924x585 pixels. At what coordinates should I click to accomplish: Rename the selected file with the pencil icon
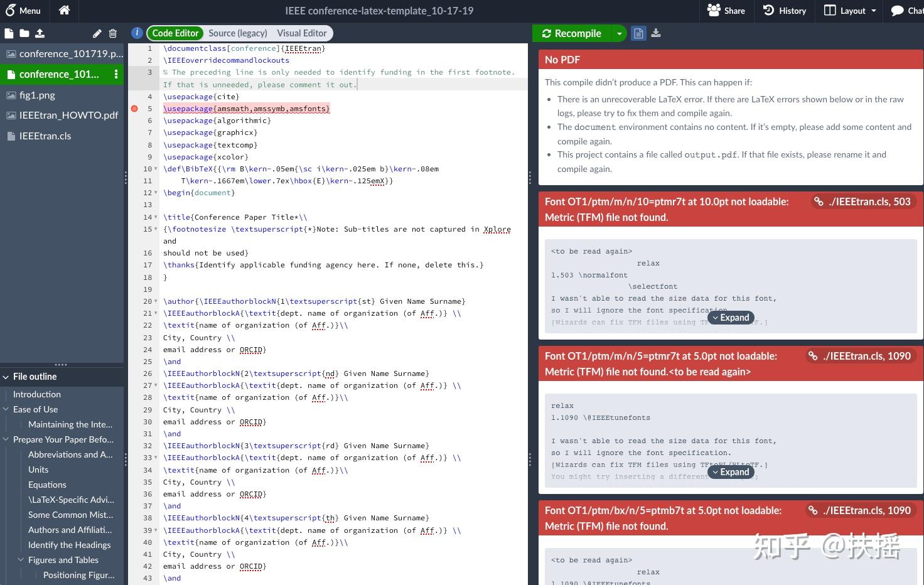[97, 33]
